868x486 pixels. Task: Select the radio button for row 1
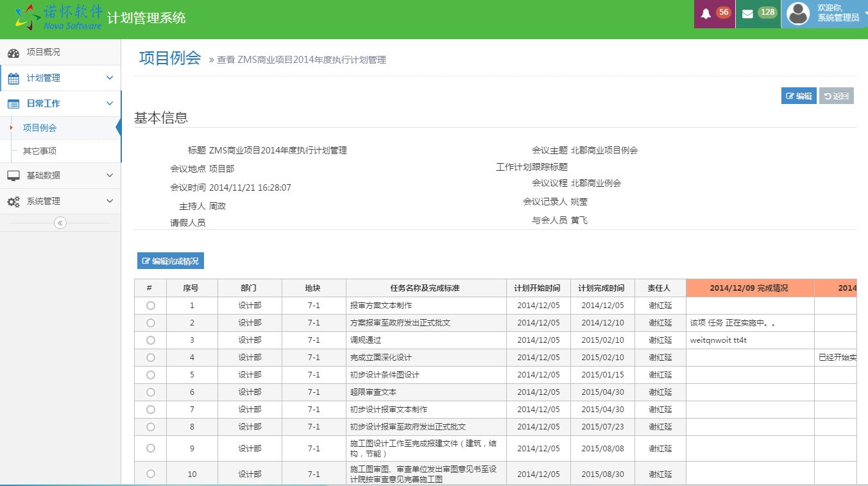151,306
